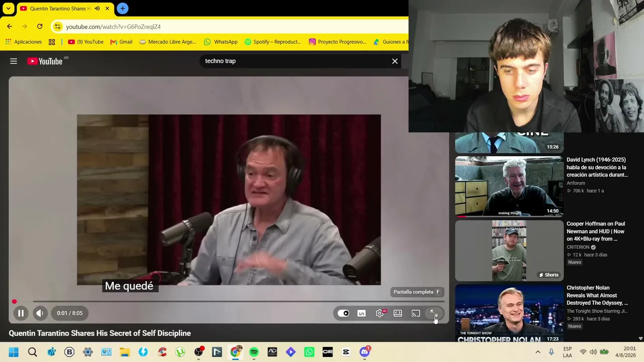Open the system volume speaker in the tray
The image size is (644, 362).
tap(593, 352)
